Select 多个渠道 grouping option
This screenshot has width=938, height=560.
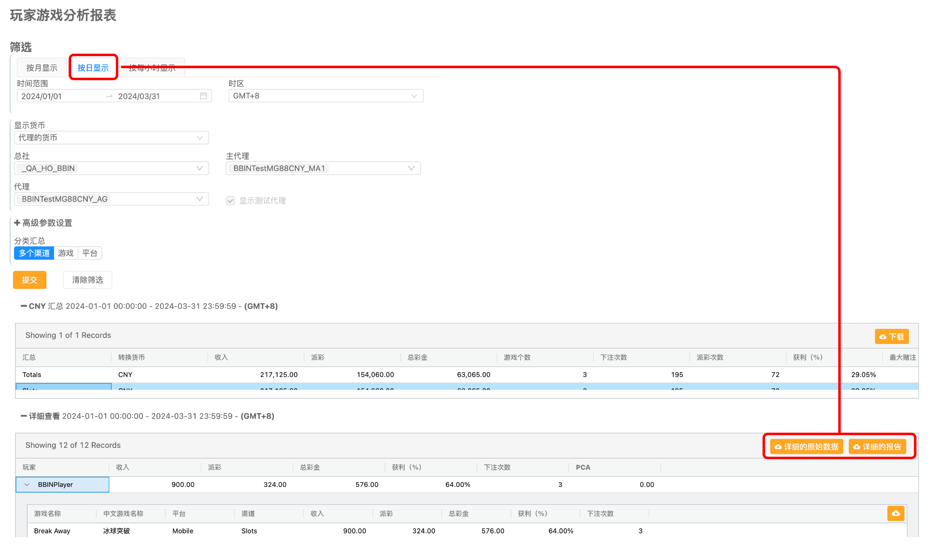(34, 253)
